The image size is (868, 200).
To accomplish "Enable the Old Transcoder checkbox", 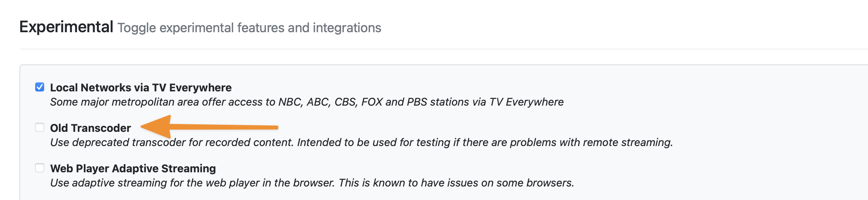I will pos(40,128).
